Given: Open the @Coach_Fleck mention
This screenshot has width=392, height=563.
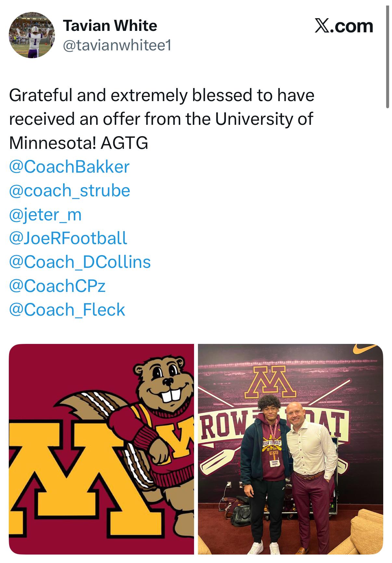Looking at the screenshot, I should 67,309.
